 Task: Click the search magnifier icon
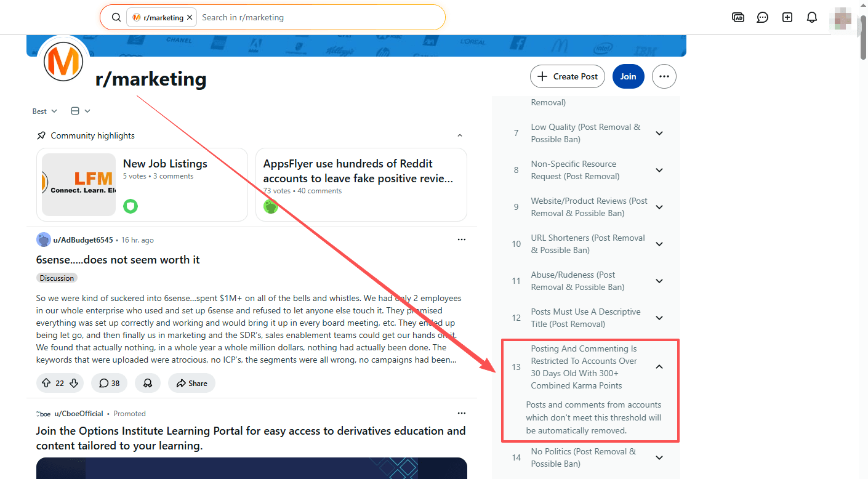[x=116, y=17]
